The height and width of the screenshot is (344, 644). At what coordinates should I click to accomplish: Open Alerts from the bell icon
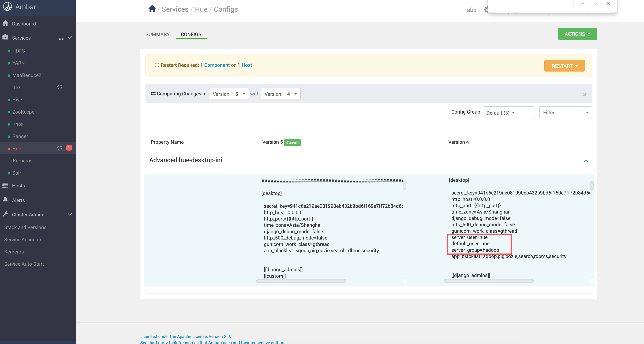[5, 200]
